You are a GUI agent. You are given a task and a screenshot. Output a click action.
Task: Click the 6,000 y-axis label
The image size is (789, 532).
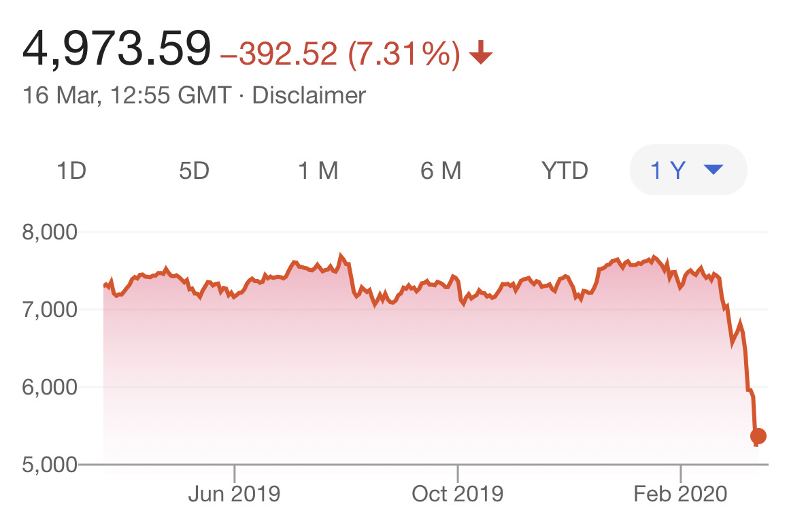click(52, 388)
